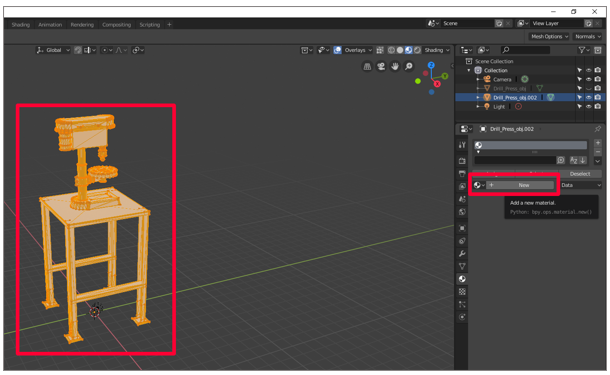The image size is (610, 375).
Task: Open the Tool properties tab
Action: point(462,145)
